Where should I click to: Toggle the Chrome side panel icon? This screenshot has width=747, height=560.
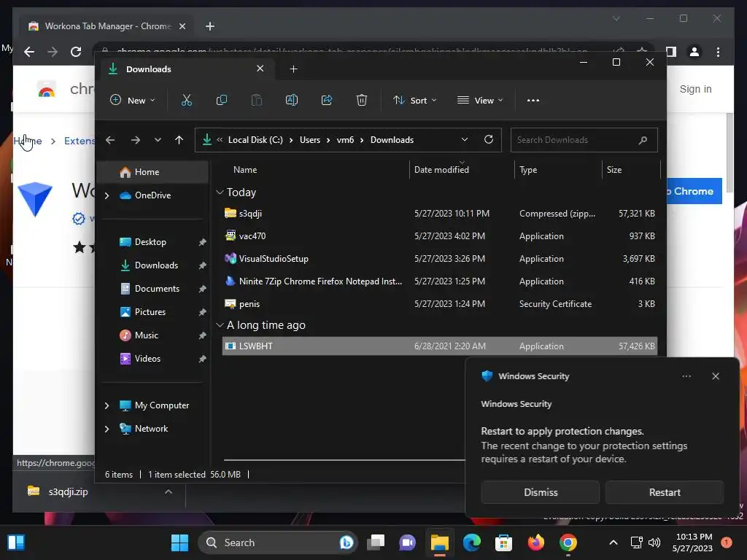tap(671, 52)
